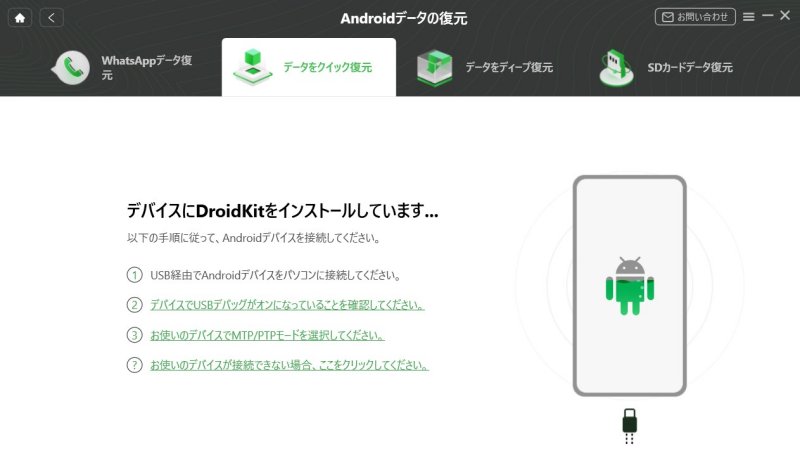Click the quick recovery green cube icon
800x475 pixels.
253,67
